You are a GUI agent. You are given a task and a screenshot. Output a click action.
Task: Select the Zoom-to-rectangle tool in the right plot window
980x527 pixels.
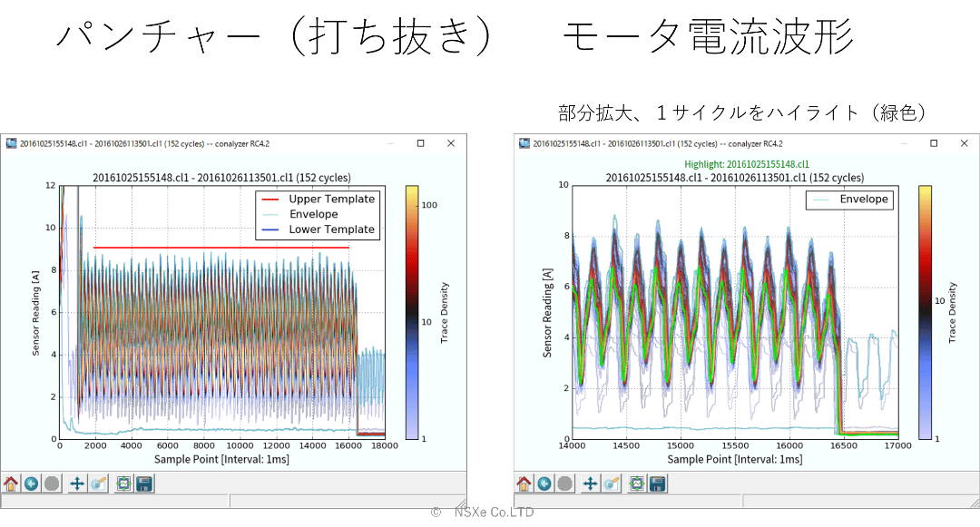(x=612, y=484)
